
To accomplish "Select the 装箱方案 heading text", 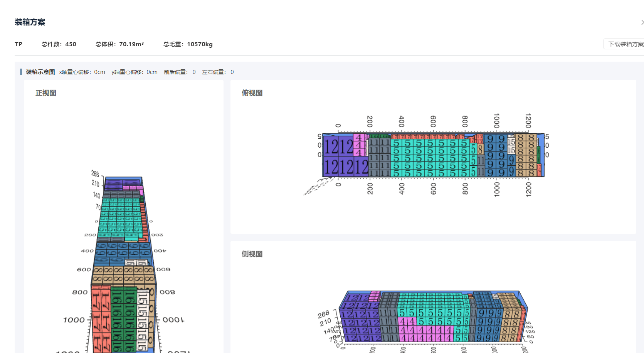I will (x=30, y=22).
